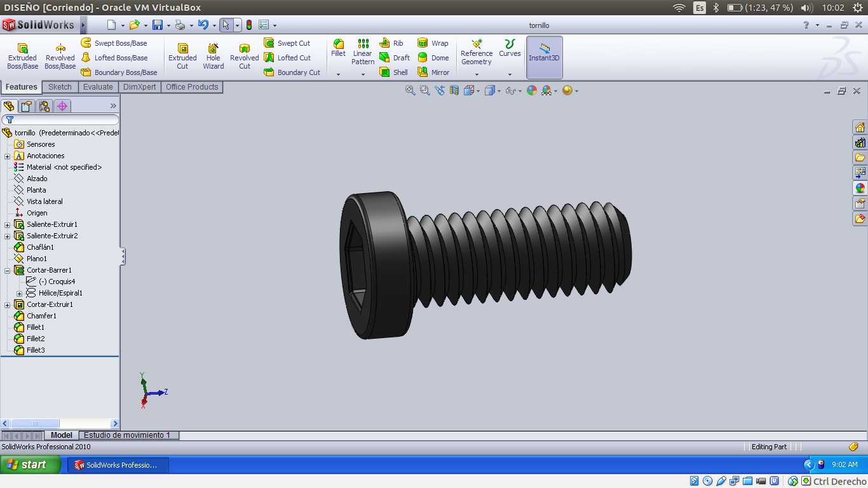Open the Hole Wizard

[214, 56]
